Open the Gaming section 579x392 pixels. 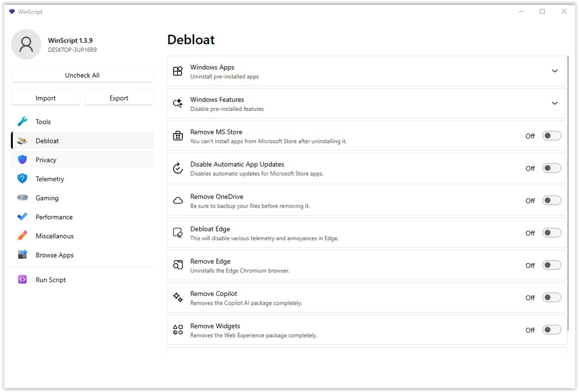tap(82, 197)
